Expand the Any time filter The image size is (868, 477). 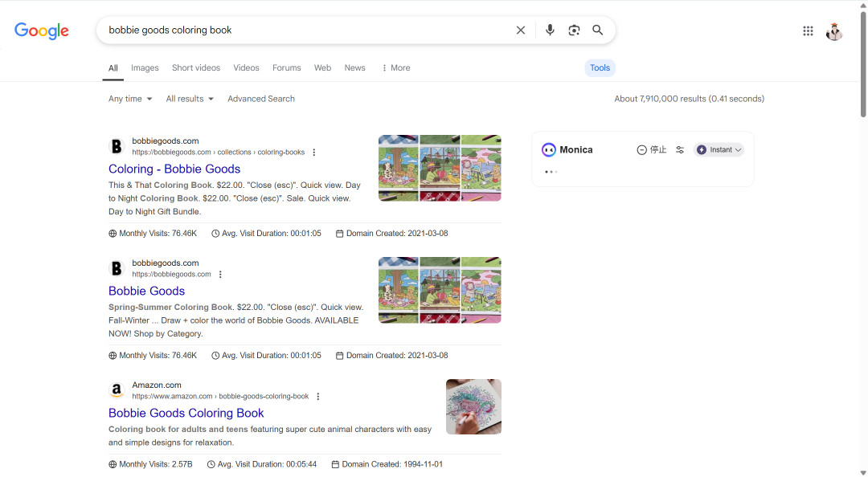130,99
